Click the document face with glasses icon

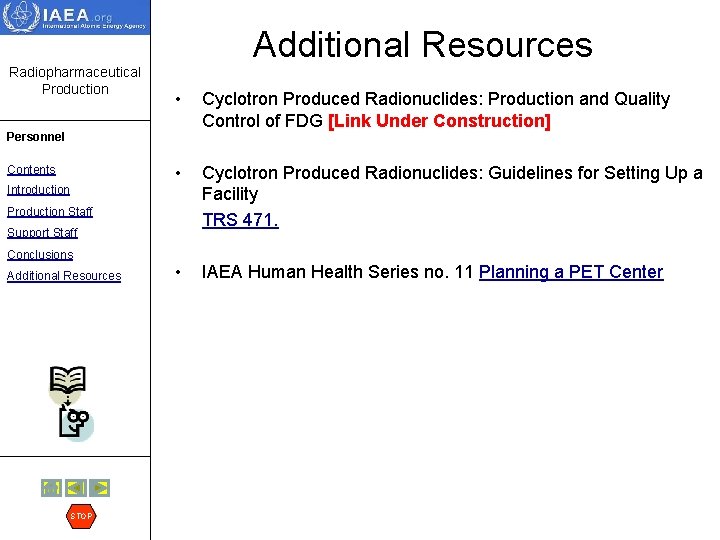click(75, 423)
